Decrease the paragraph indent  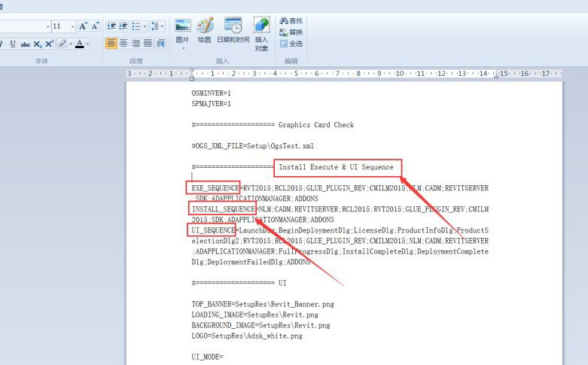[x=111, y=26]
